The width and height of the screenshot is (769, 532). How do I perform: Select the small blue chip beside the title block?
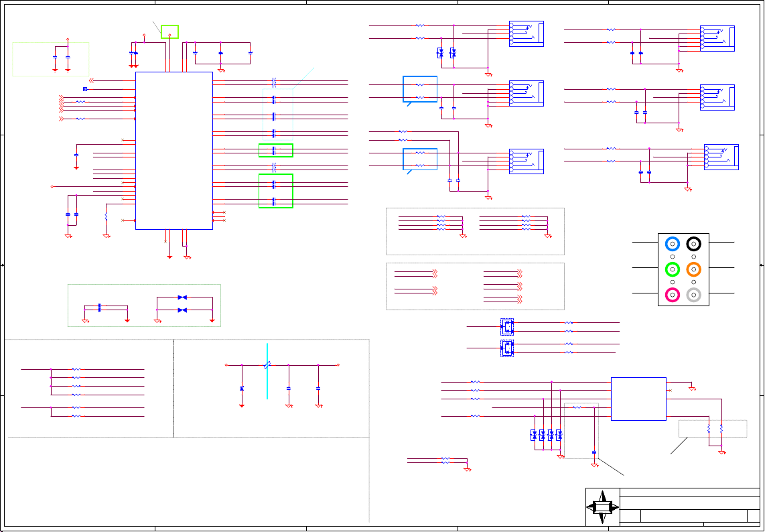638,399
